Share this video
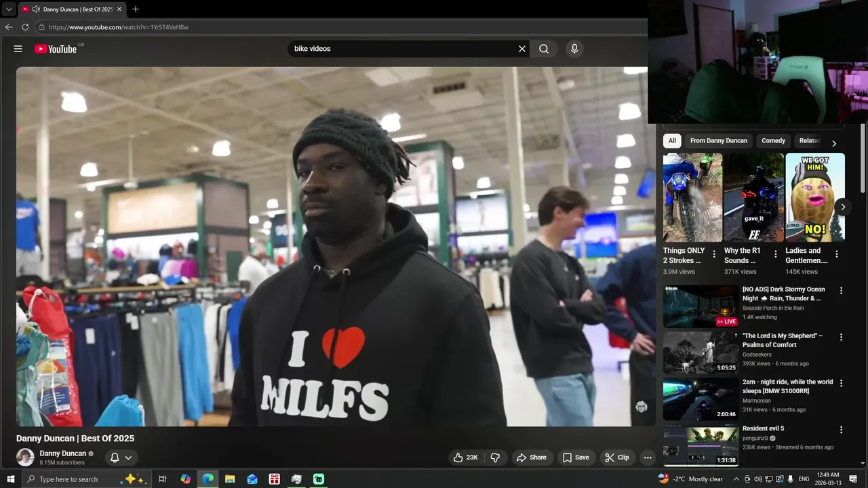Viewport: 868px width, 488px height. tap(531, 457)
